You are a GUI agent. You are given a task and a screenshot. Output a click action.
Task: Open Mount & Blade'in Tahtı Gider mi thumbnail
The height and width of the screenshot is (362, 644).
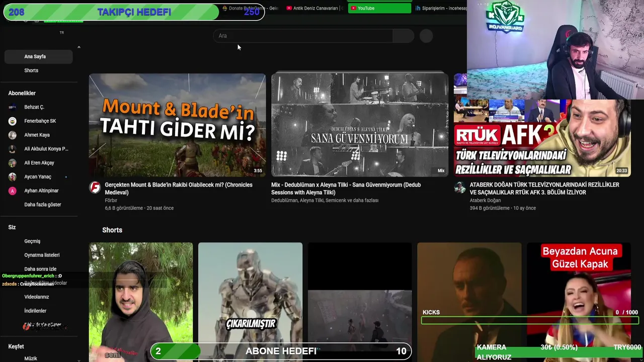click(x=177, y=125)
